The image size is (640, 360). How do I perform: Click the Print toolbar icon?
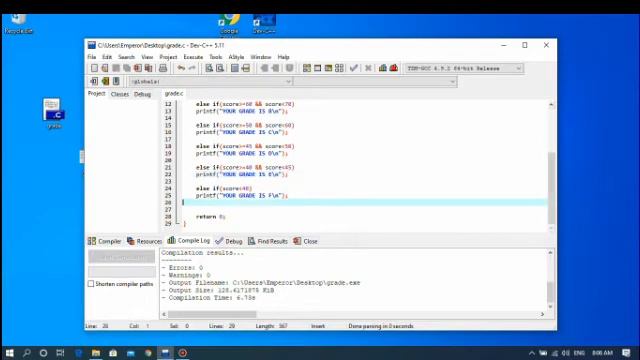click(163, 68)
